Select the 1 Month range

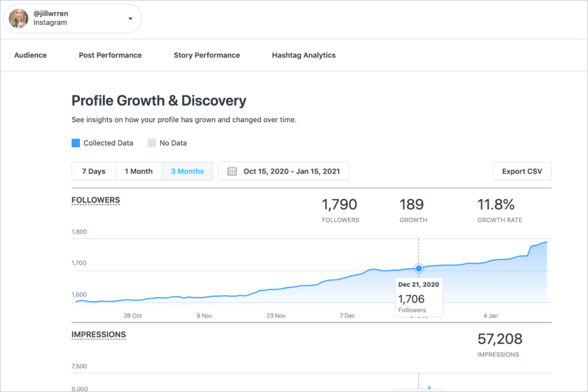pos(138,171)
